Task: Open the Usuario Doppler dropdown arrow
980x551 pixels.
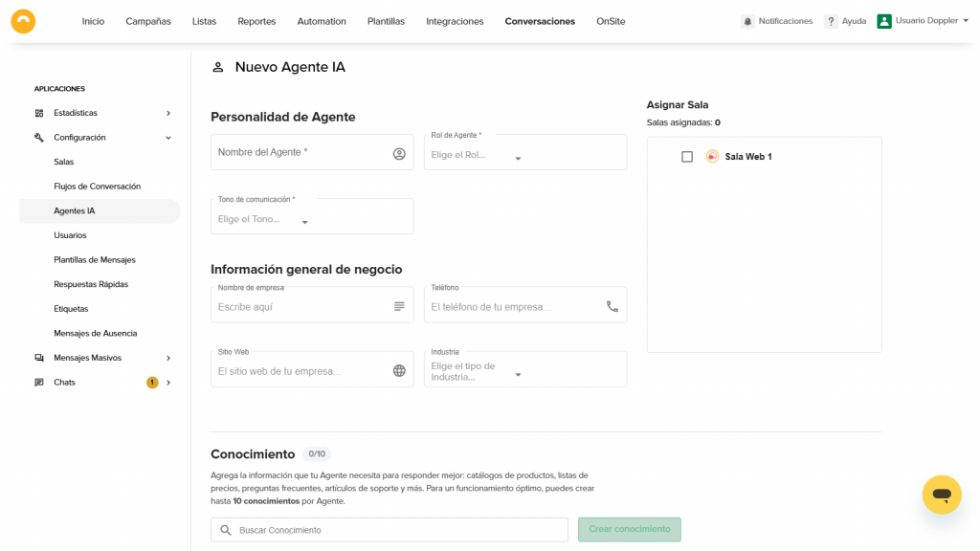Action: tap(966, 21)
